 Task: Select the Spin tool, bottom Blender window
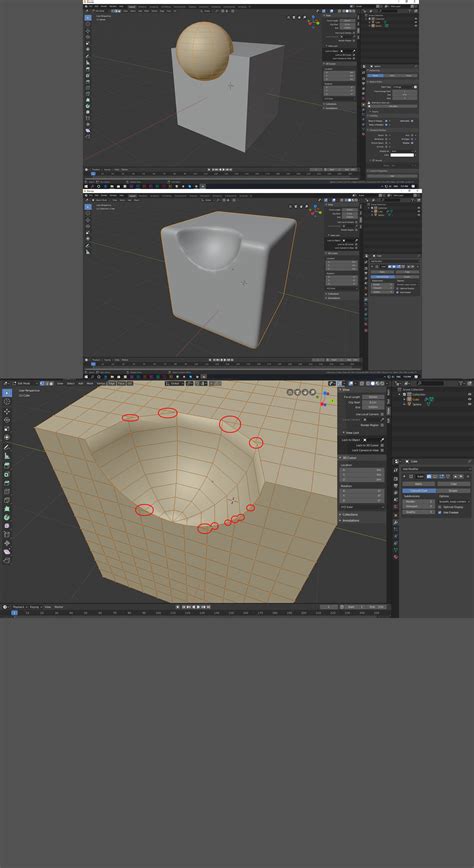click(x=7, y=517)
